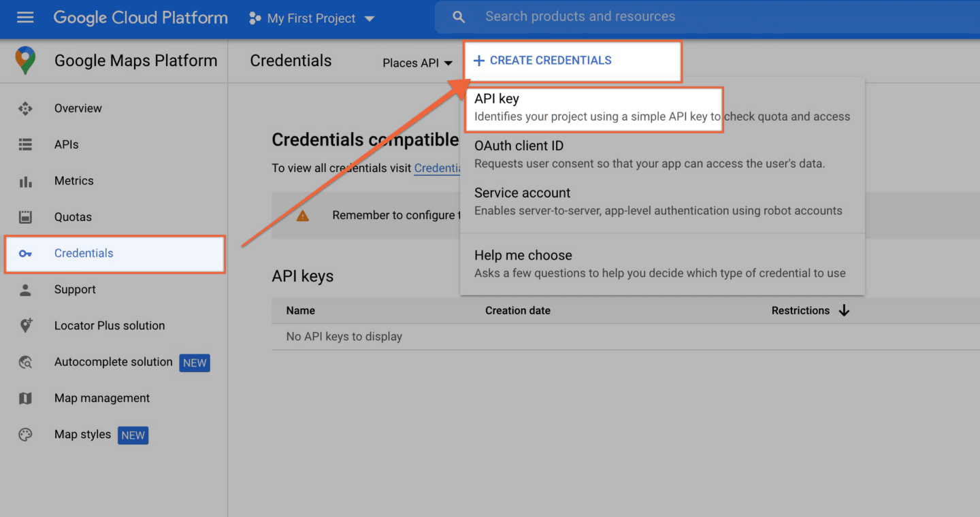The width and height of the screenshot is (980, 517).
Task: Choose OAuth client ID option
Action: [662, 154]
